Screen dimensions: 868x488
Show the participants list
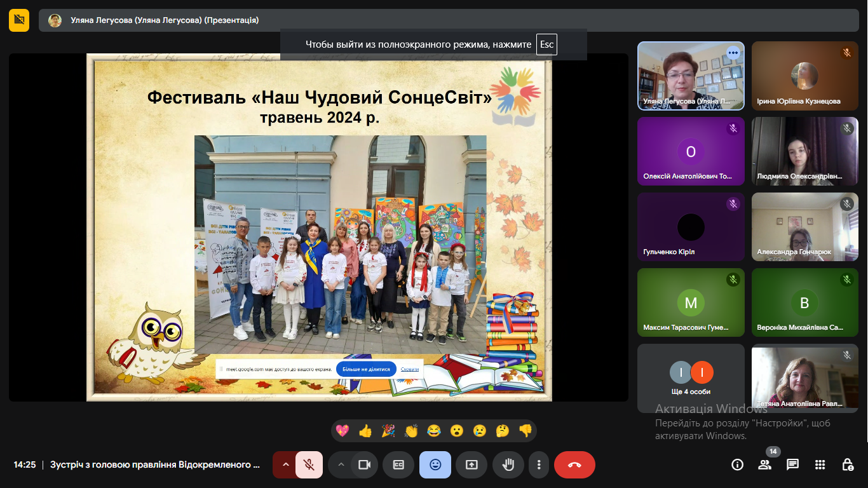[x=765, y=464]
